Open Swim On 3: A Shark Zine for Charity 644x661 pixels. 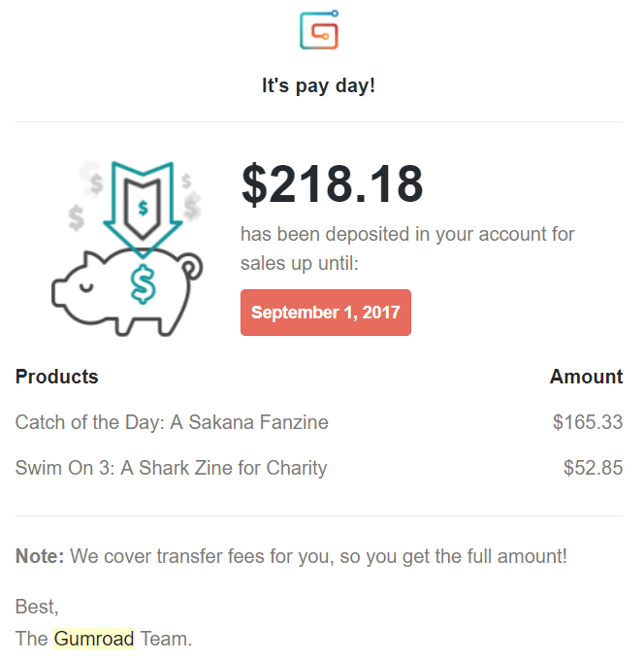(171, 468)
